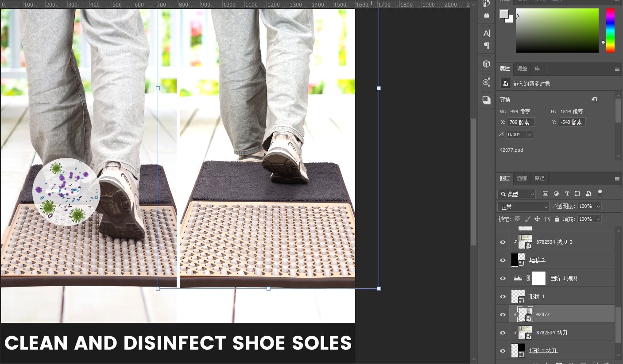Click the lock position move icon
The height and width of the screenshot is (364, 623).
tap(537, 219)
